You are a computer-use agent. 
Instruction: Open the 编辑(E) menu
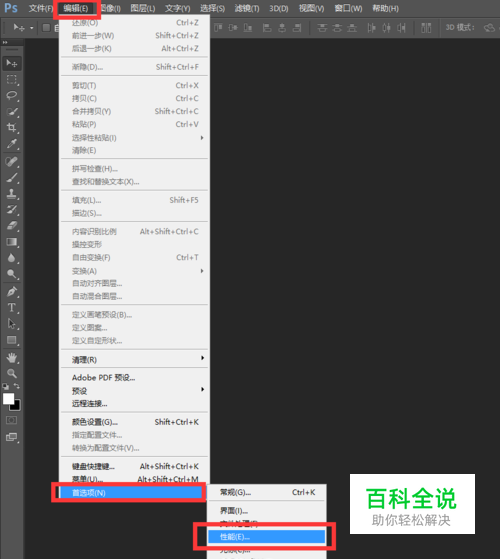[76, 8]
